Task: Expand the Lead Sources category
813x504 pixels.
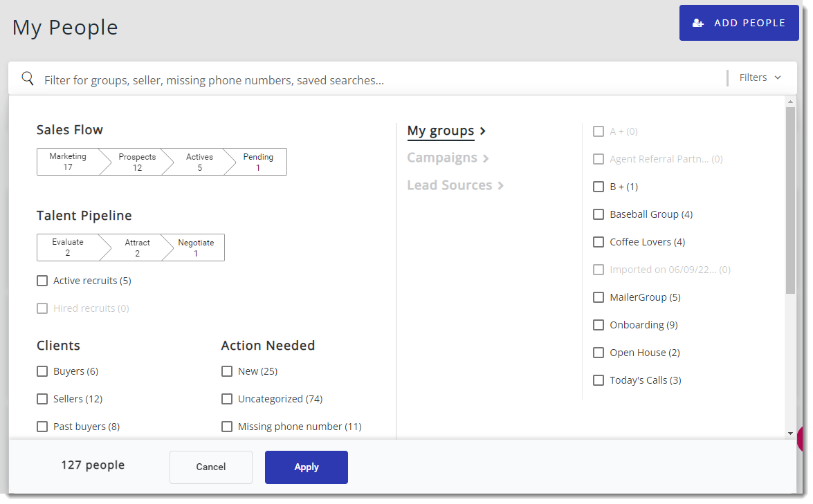Action: pos(455,185)
